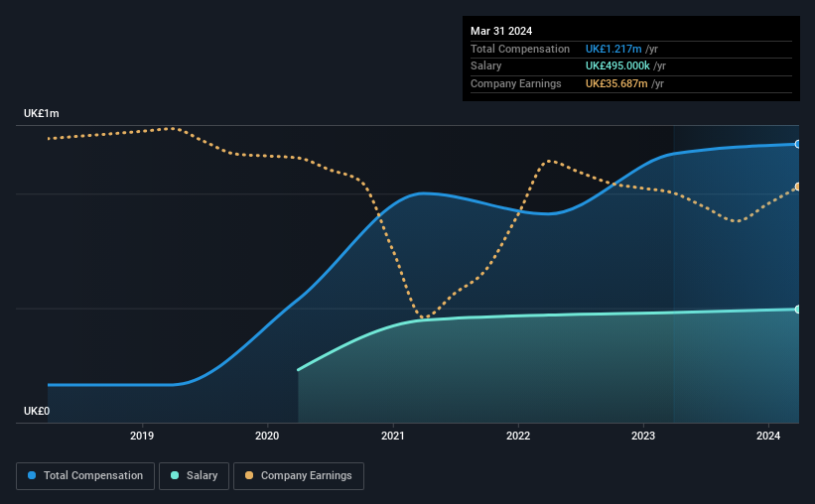815x504 pixels.
Task: Click the 2020 x-axis label
Action: coord(267,436)
